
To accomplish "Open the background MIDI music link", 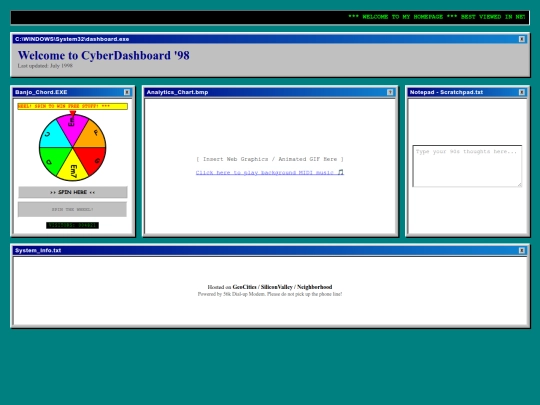I will coord(270,172).
